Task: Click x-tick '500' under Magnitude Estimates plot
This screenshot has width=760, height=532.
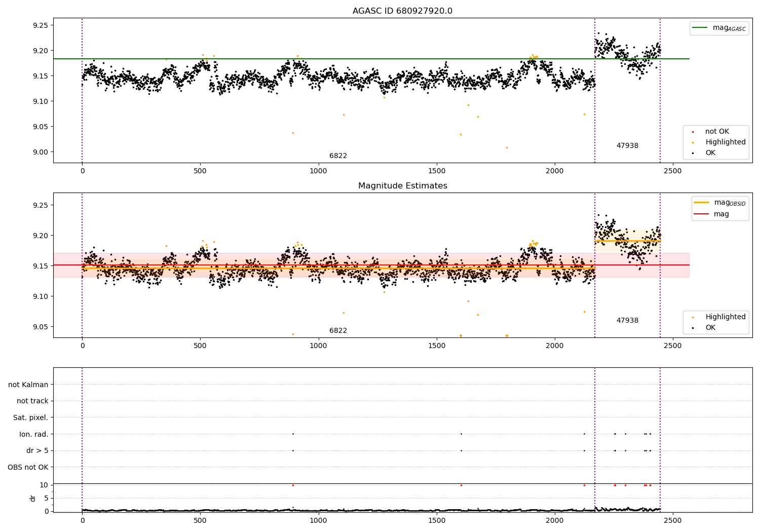Action: 200,346
